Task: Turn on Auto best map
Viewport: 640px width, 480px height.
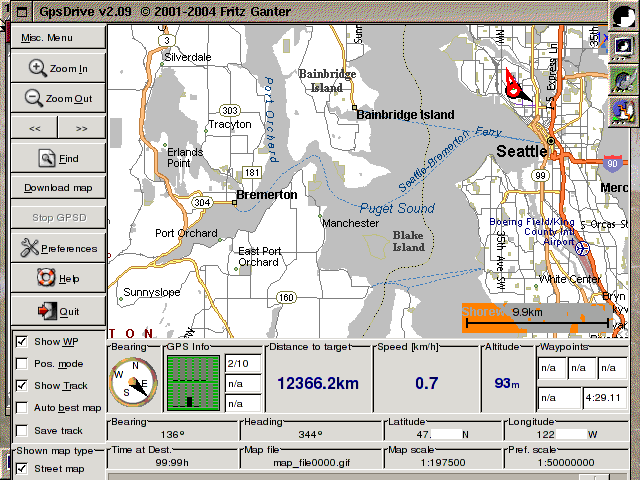Action: click(x=22, y=408)
